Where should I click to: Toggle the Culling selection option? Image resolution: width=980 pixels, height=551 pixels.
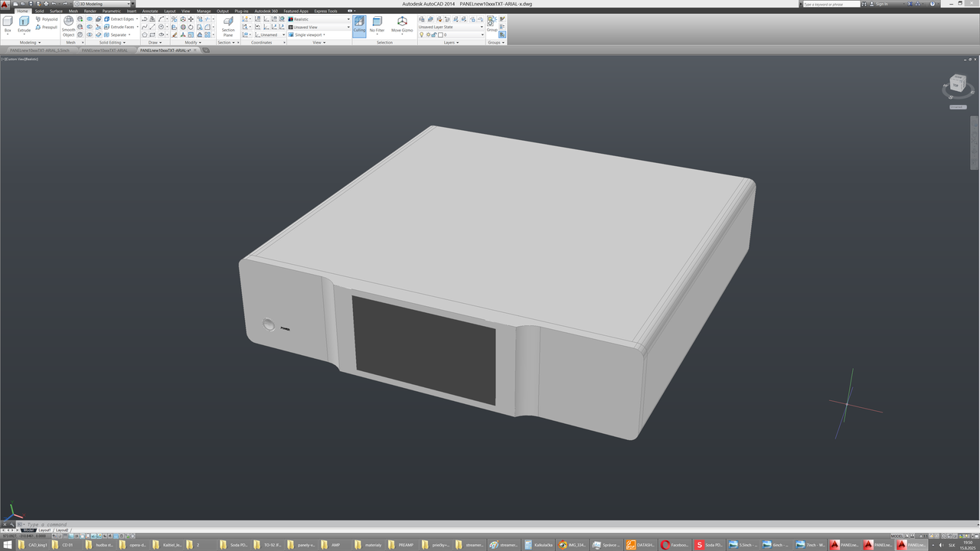point(359,26)
